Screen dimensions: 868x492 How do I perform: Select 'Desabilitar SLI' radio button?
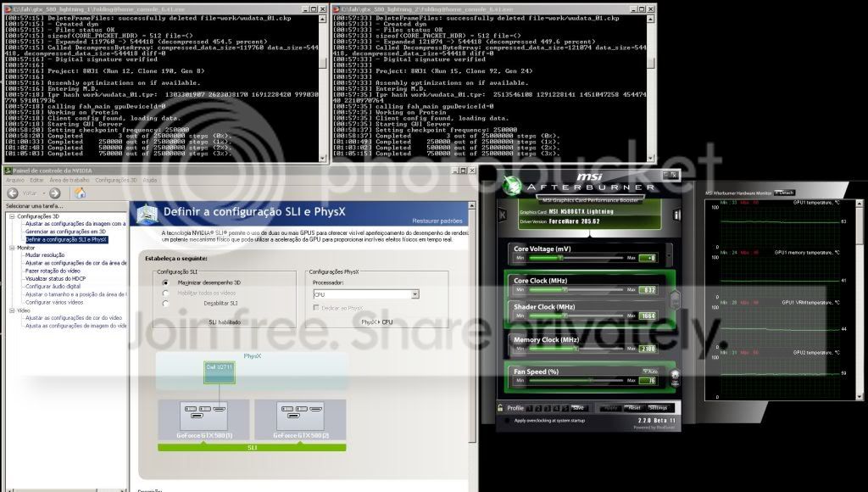(x=164, y=302)
